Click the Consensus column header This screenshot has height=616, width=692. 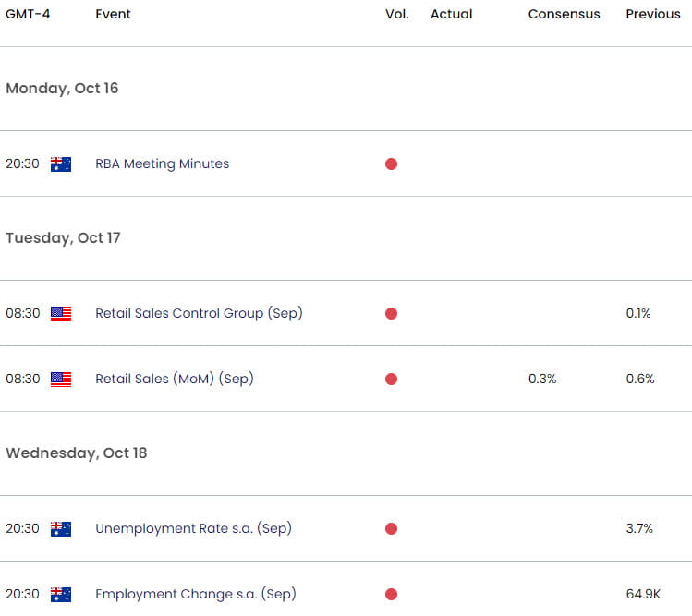564,14
